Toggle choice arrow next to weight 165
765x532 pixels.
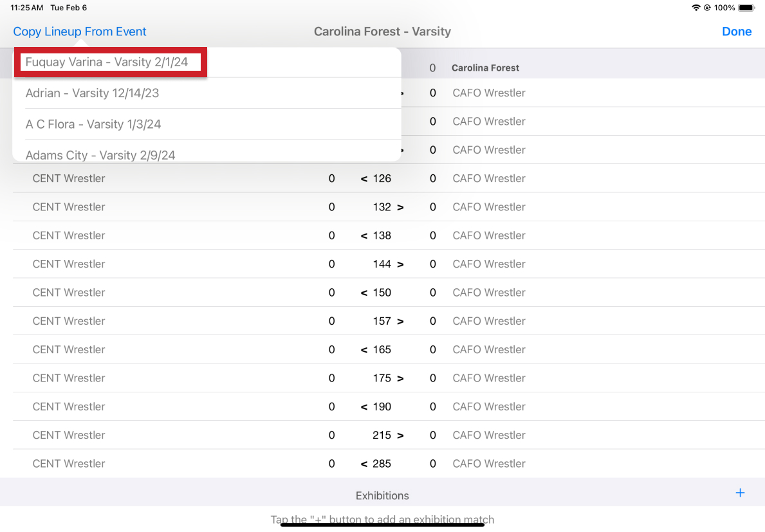(364, 350)
